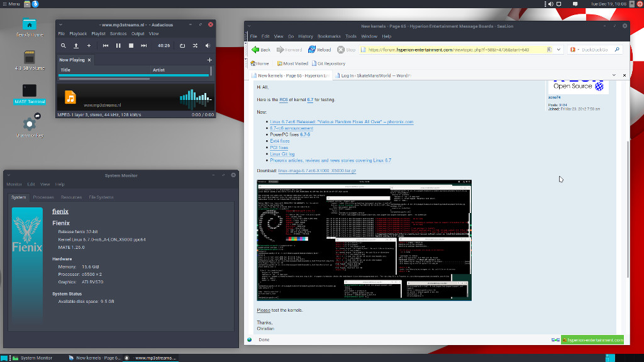Click the search magnifier in DuckDuckGo box
The width and height of the screenshot is (644, 362).
pos(617,50)
